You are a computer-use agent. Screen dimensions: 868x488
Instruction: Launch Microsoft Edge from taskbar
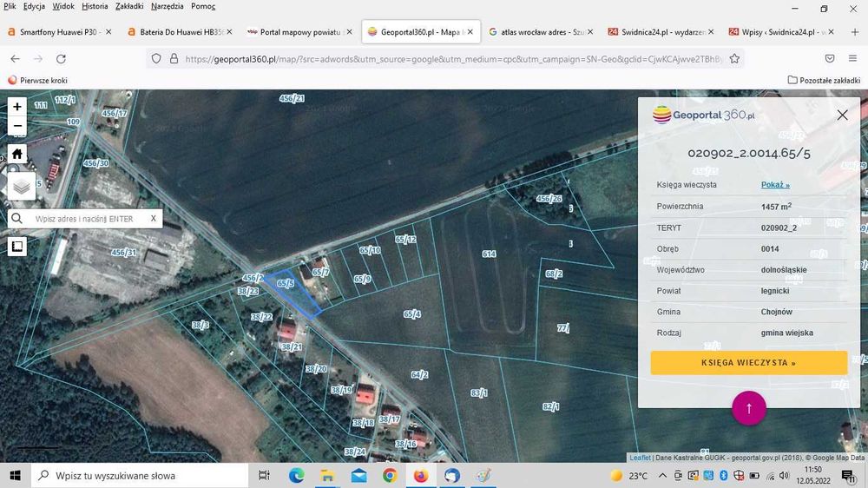click(296, 476)
